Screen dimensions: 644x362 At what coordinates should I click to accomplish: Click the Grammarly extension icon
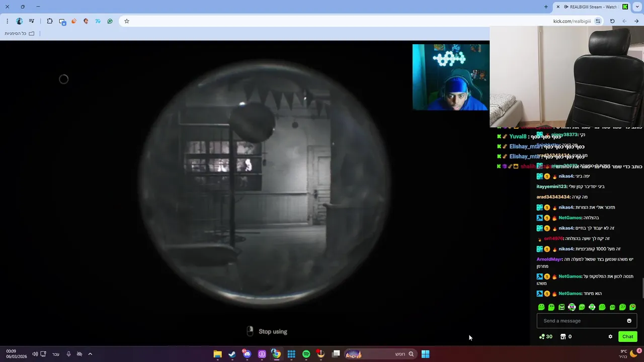pos(110,21)
